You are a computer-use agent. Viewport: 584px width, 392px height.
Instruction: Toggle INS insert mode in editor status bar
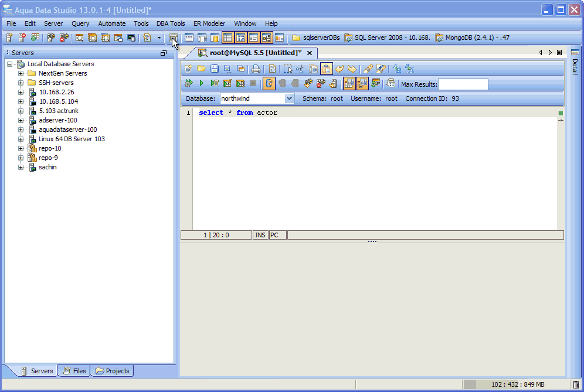click(260, 235)
